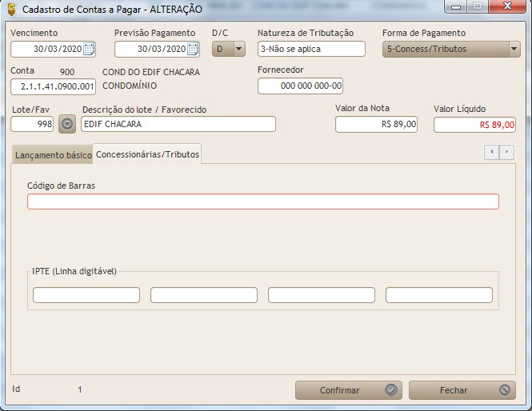Click the second IPTE linha digitável box
Viewport: 532px width, 411px height.
click(204, 295)
